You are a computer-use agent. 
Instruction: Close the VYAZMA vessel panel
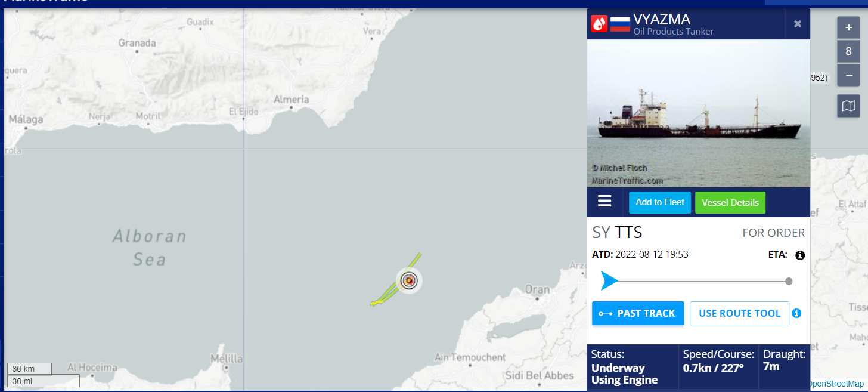click(x=798, y=24)
